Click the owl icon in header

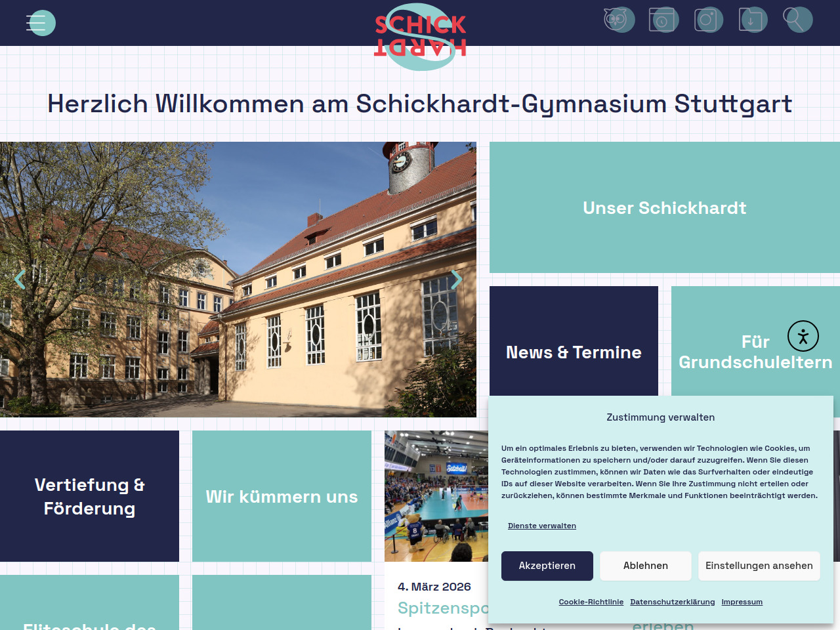click(x=618, y=20)
